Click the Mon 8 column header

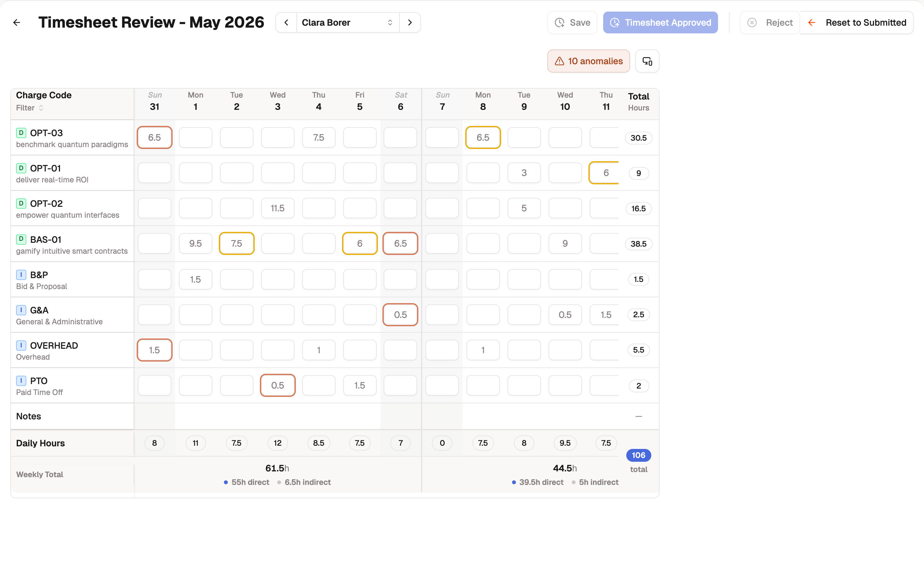tap(483, 101)
